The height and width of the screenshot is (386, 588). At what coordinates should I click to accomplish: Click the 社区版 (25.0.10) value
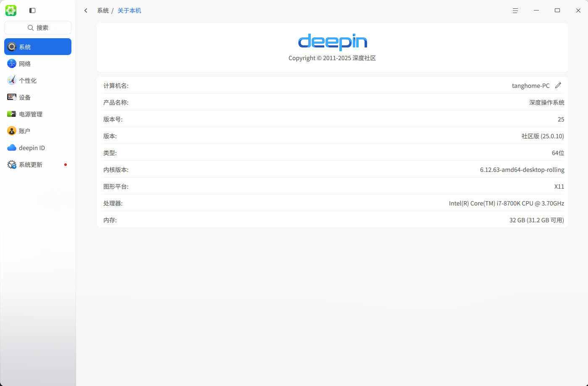[543, 136]
